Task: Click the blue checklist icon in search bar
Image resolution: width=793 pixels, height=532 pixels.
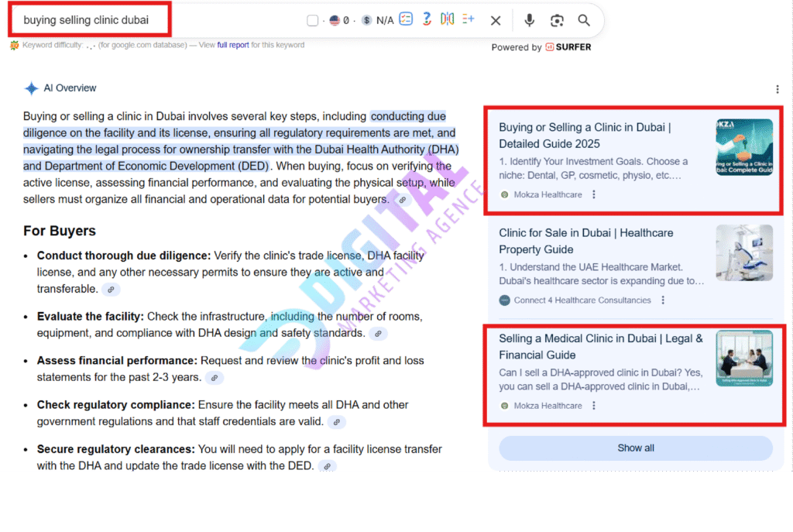Action: (406, 20)
